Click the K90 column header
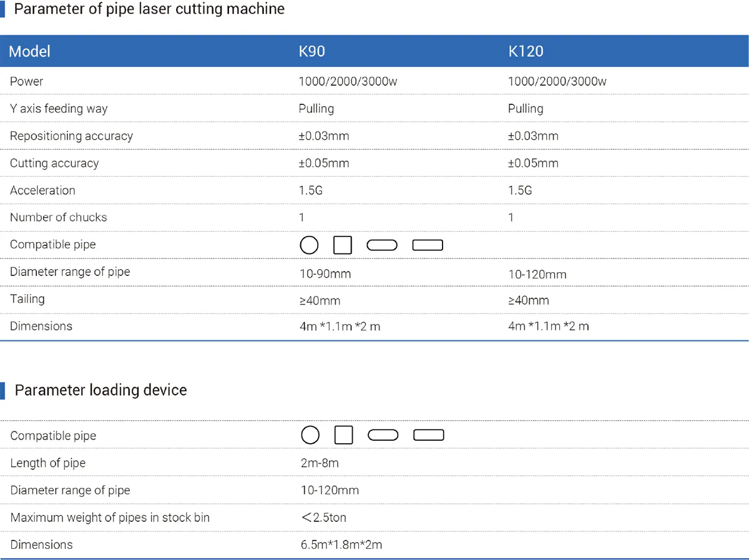 (x=312, y=51)
